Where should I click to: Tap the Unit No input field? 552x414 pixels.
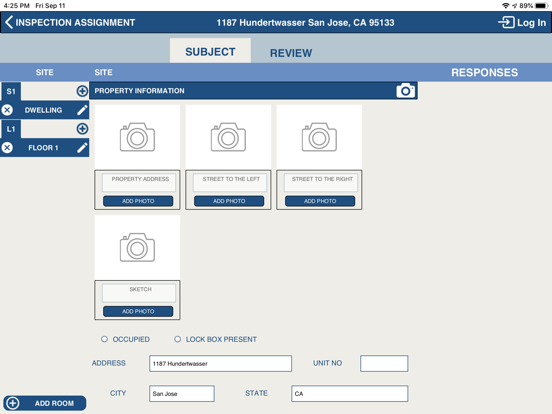tap(384, 363)
